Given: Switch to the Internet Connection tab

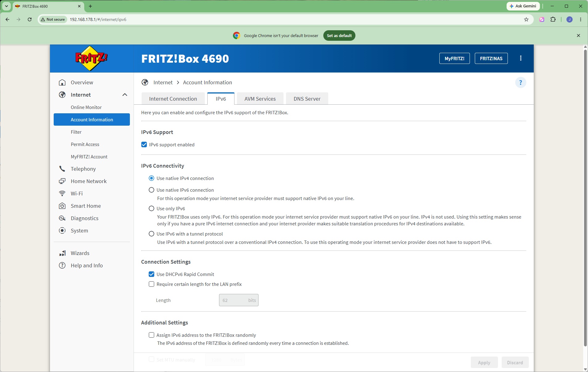Looking at the screenshot, I should [173, 99].
